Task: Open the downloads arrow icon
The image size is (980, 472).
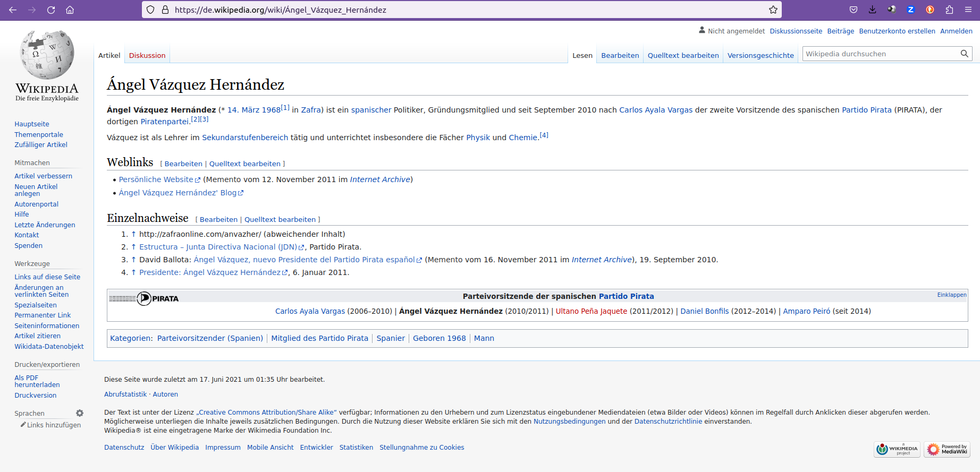Action: (x=873, y=10)
